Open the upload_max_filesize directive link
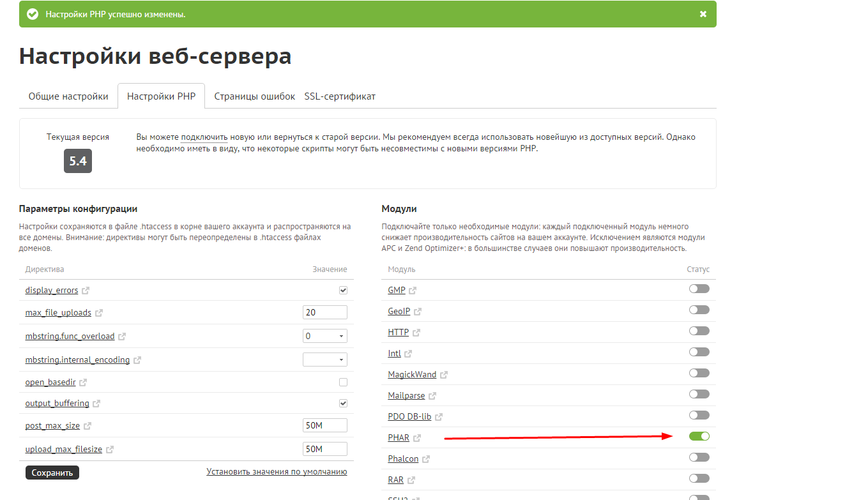This screenshot has height=500, width=868. 64,449
